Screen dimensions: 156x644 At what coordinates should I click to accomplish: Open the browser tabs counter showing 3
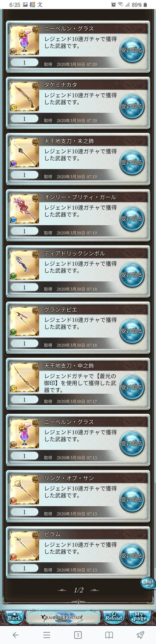pyautogui.click(x=78, y=635)
